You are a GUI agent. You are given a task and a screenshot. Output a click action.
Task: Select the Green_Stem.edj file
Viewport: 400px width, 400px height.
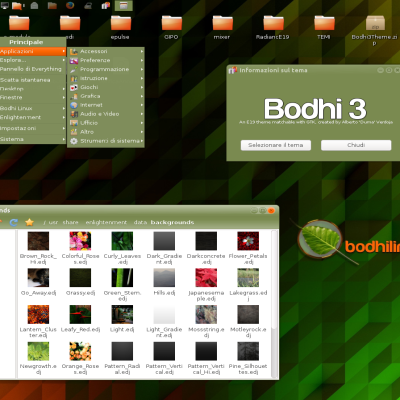122,285
